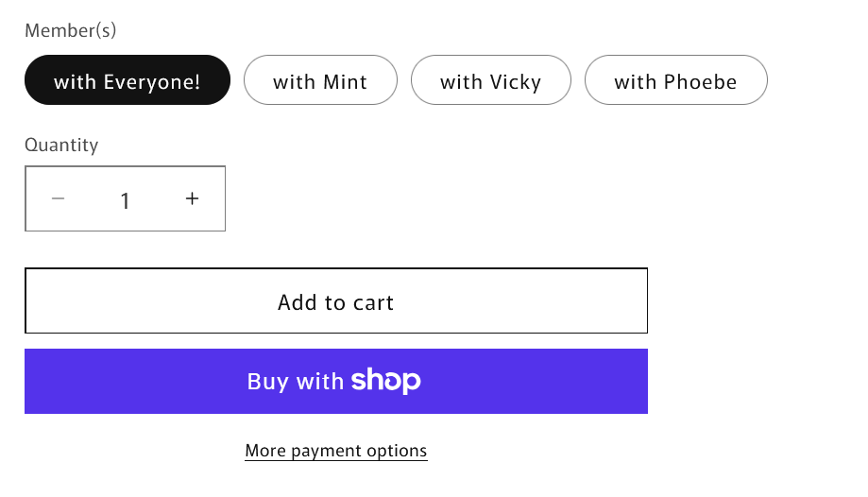Add one more item via plus stepper
The width and height of the screenshot is (868, 497).
pyautogui.click(x=193, y=199)
